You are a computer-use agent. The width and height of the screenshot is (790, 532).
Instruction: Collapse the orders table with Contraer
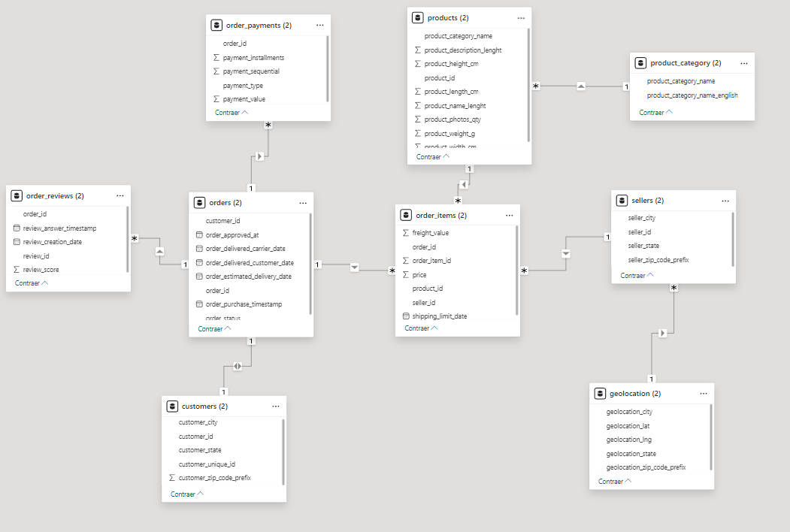tap(214, 329)
